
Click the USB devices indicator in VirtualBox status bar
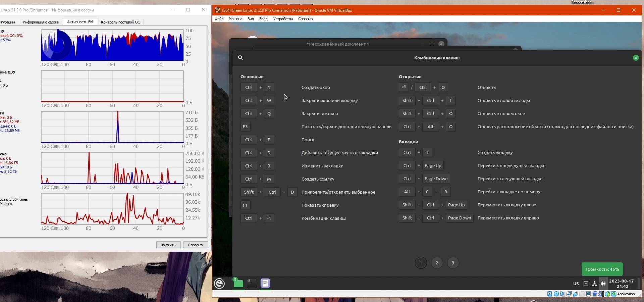(x=576, y=294)
